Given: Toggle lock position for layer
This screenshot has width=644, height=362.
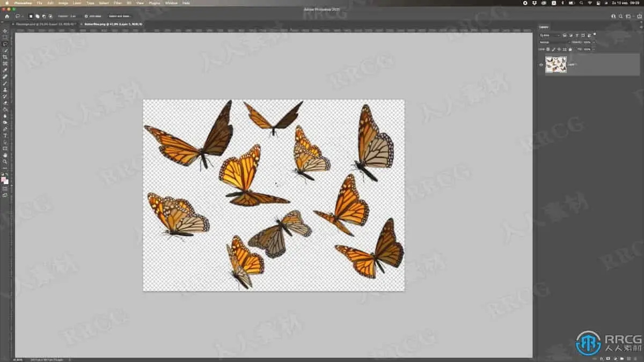Looking at the screenshot, I should pos(559,49).
